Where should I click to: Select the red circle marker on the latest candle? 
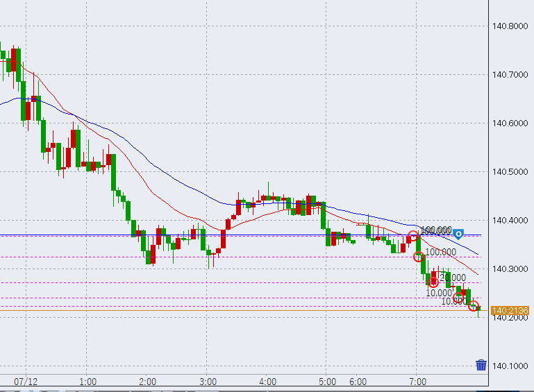[474, 306]
